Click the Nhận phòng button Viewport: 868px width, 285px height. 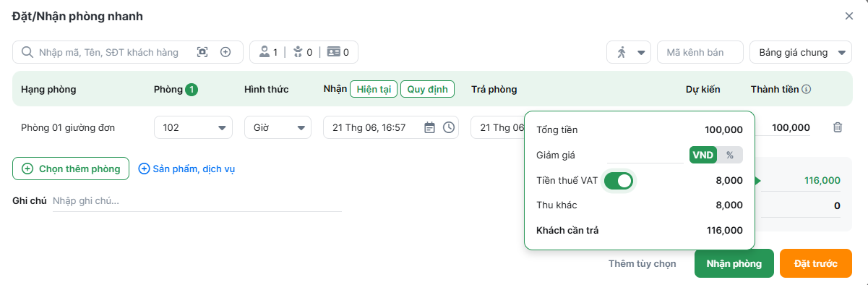[734, 263]
